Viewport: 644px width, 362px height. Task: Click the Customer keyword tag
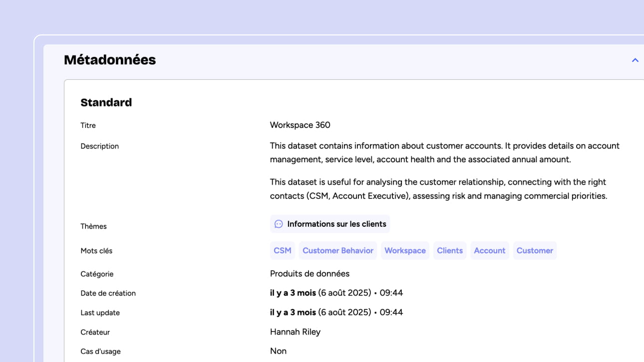pos(535,251)
